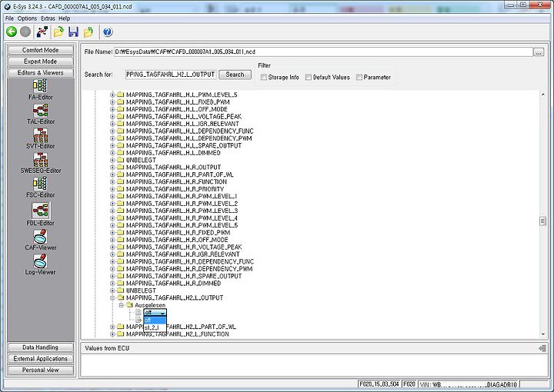Viewport: 554px width, 392px height.
Task: Open the TAL-Editor
Action: [40, 115]
